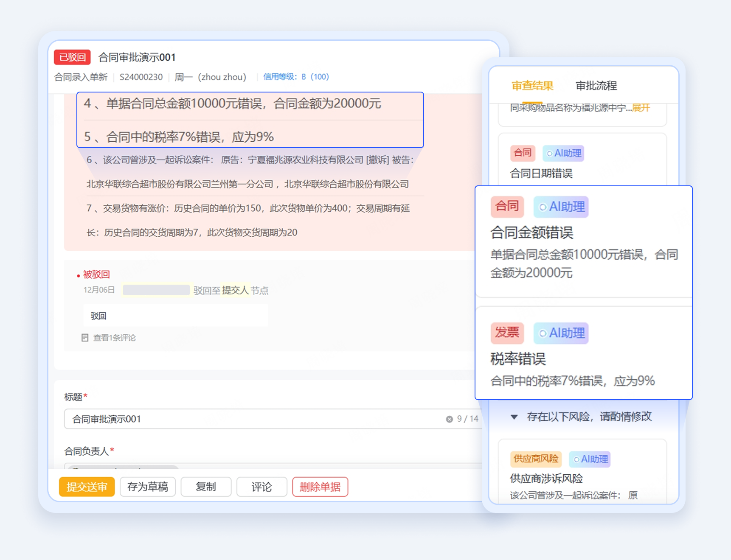Open the 审批流程 tab
This screenshot has height=560, width=731.
tap(596, 86)
